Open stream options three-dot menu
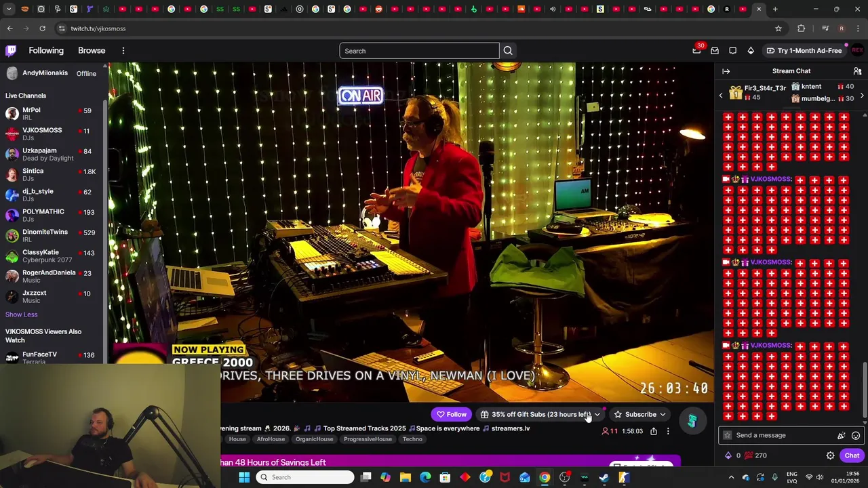The width and height of the screenshot is (868, 488). tap(668, 431)
